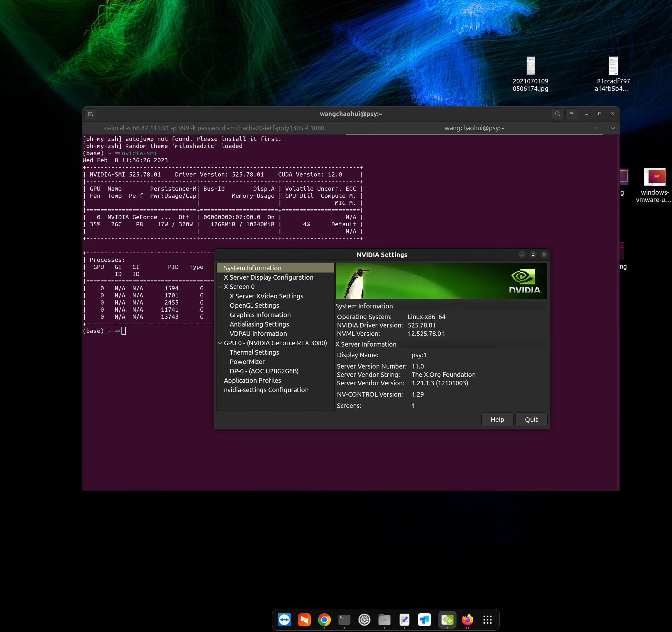Select DP-0 - (AOC U28G2G6B) display
The image size is (672, 632).
click(x=264, y=371)
